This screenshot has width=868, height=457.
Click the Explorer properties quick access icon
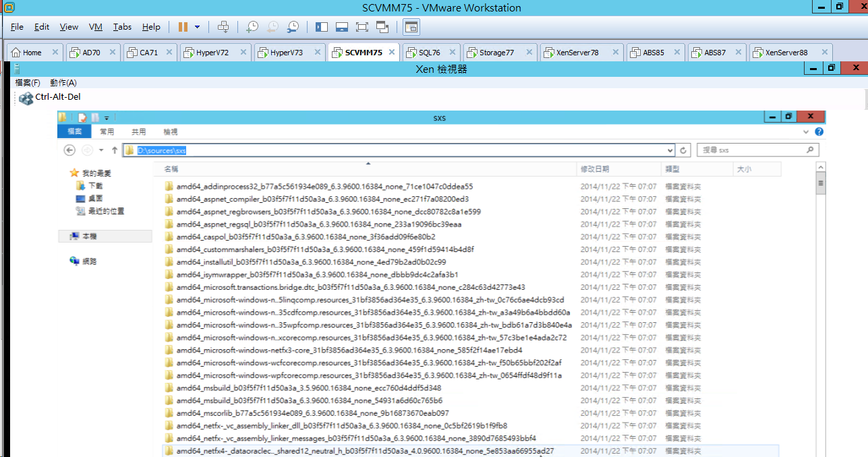82,117
